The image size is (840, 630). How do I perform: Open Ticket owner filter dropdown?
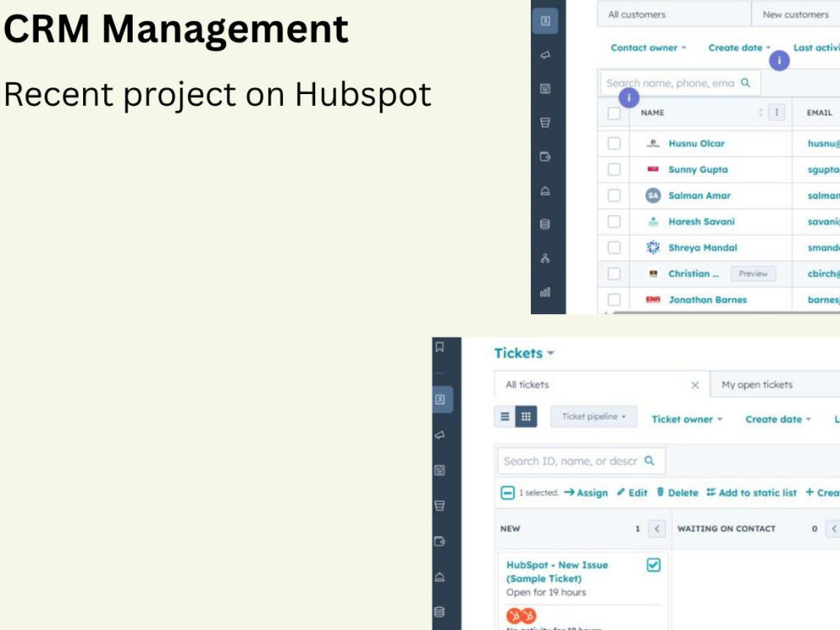coord(687,419)
